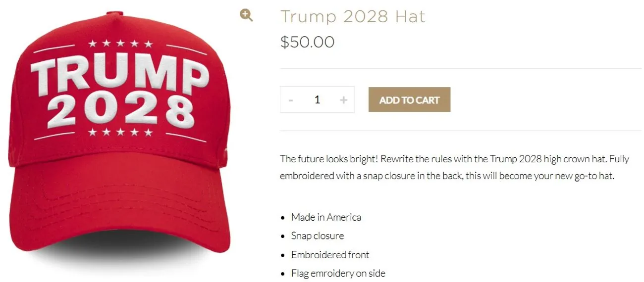Click the red hat brim
644x282 pixels.
click(119, 203)
